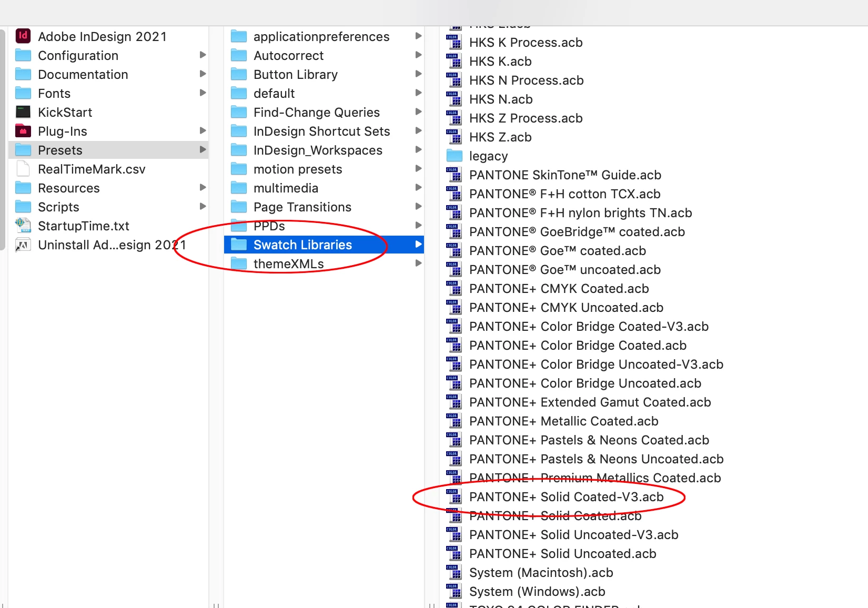This screenshot has width=868, height=608.
Task: Expand the Swatch Libraries folder arrow
Action: click(x=418, y=245)
